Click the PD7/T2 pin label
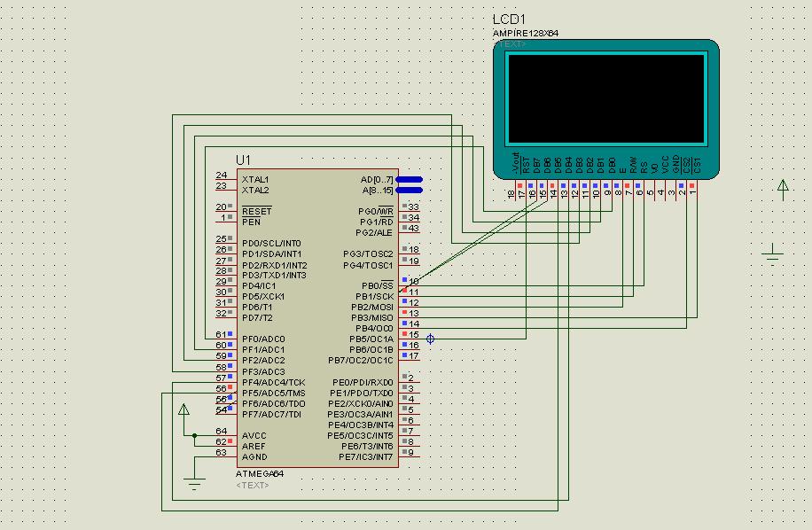 click(x=257, y=318)
